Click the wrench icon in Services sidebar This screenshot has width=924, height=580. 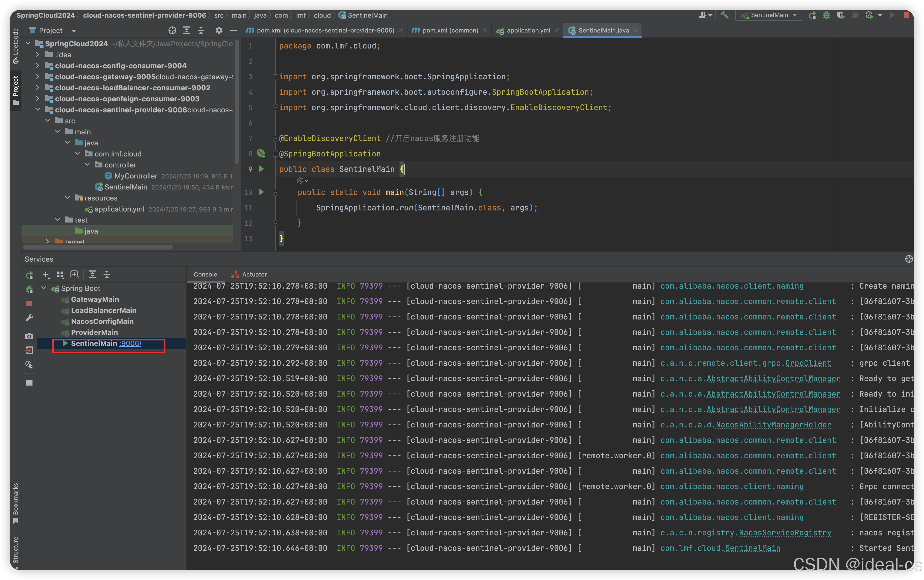click(29, 318)
